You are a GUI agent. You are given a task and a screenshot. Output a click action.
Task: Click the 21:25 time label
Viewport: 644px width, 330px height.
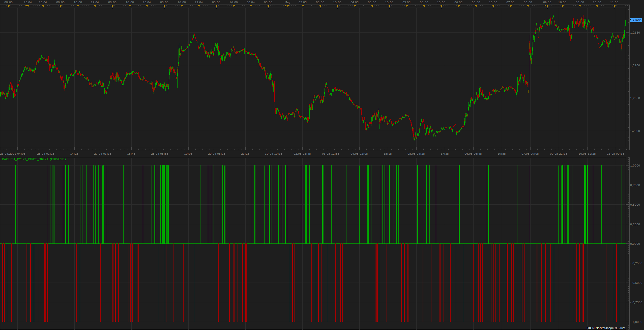point(245,154)
